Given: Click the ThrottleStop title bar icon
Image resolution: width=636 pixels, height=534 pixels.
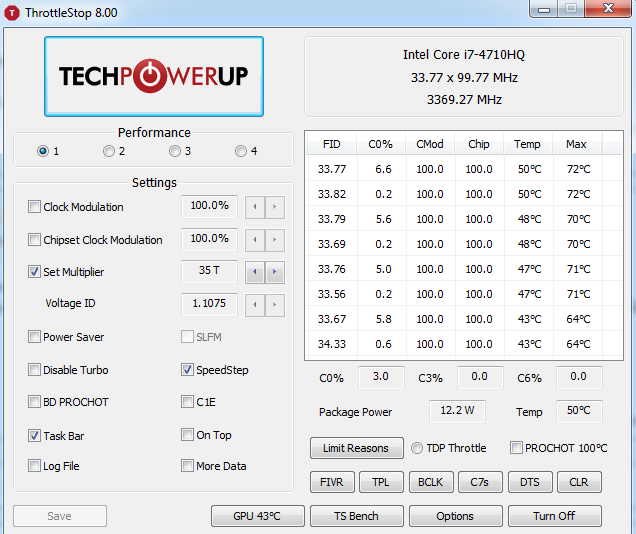Looking at the screenshot, I should pyautogui.click(x=12, y=13).
